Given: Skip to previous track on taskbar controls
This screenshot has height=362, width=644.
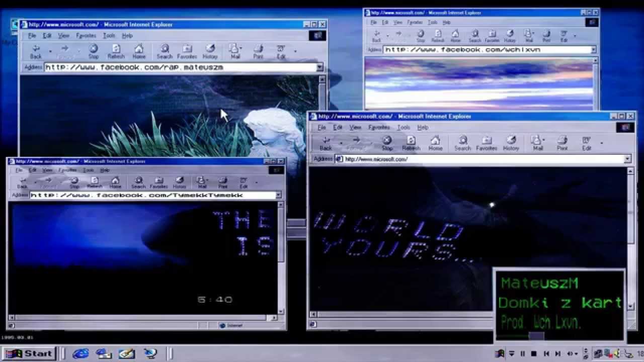Looking at the screenshot, I should [x=546, y=353].
